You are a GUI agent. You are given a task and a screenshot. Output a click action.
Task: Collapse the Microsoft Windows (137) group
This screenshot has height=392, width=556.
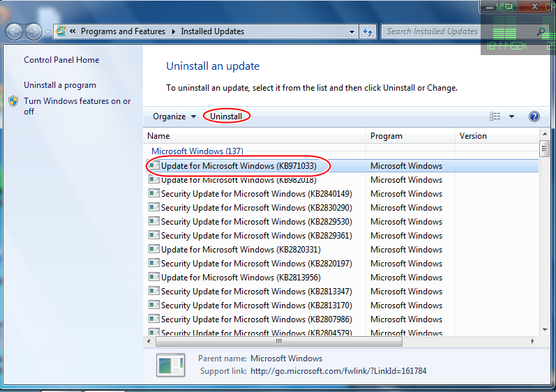[x=197, y=151]
